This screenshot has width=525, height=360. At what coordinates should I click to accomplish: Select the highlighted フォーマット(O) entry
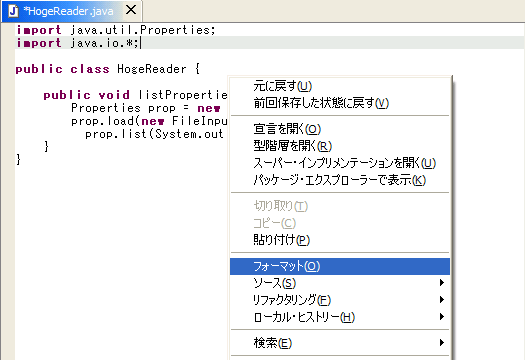340,266
